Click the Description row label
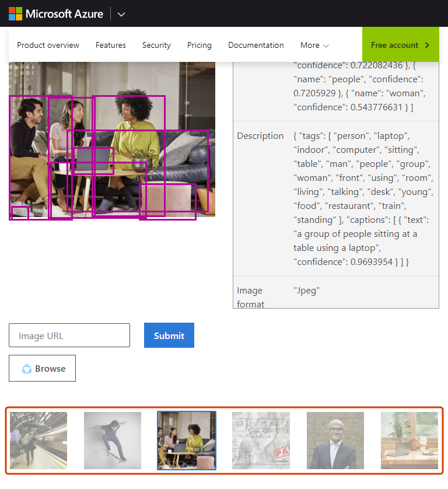448x489 pixels. coord(260,136)
